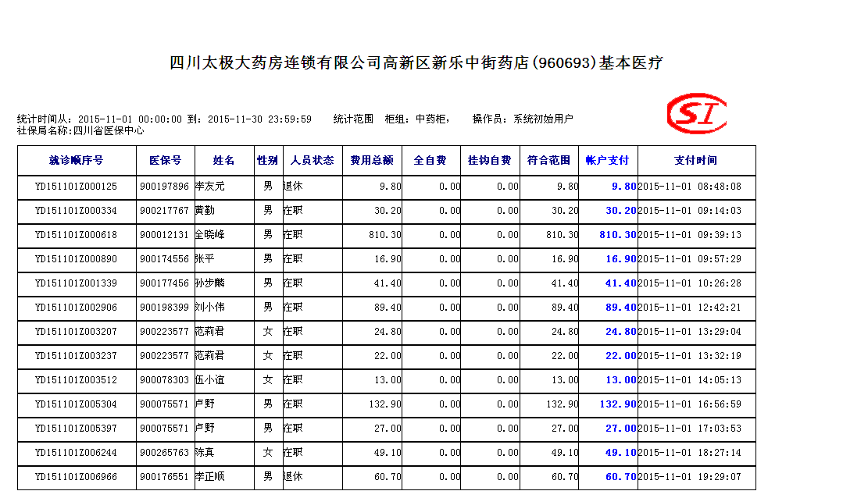This screenshot has height=491, width=868.
Task: Select order number YD151101Z006966
Action: coord(77,477)
